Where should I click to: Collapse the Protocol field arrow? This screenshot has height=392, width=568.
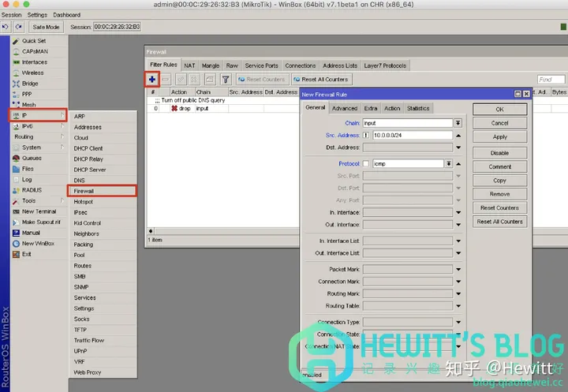point(458,164)
